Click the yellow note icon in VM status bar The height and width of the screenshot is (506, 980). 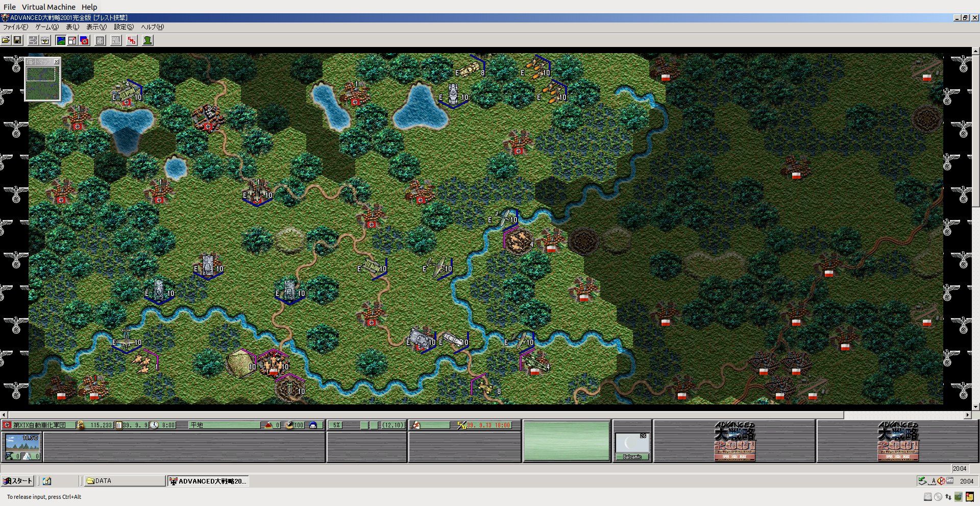coord(969,497)
